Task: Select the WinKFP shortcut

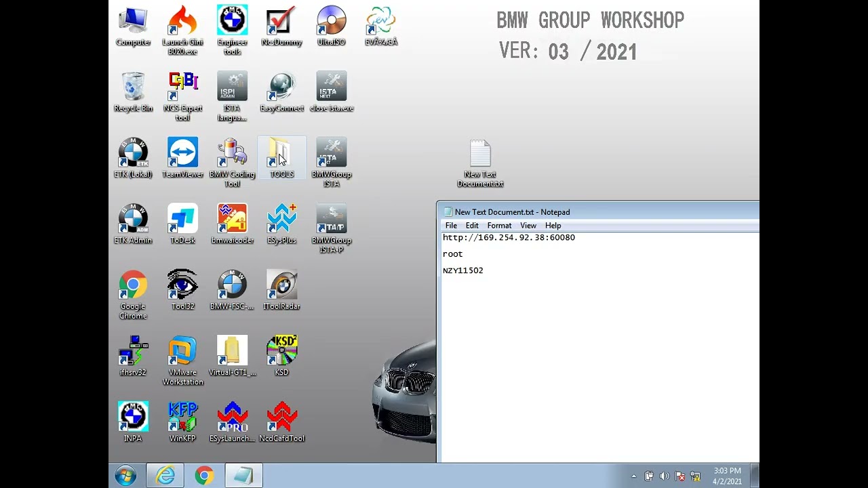Action: tap(182, 422)
